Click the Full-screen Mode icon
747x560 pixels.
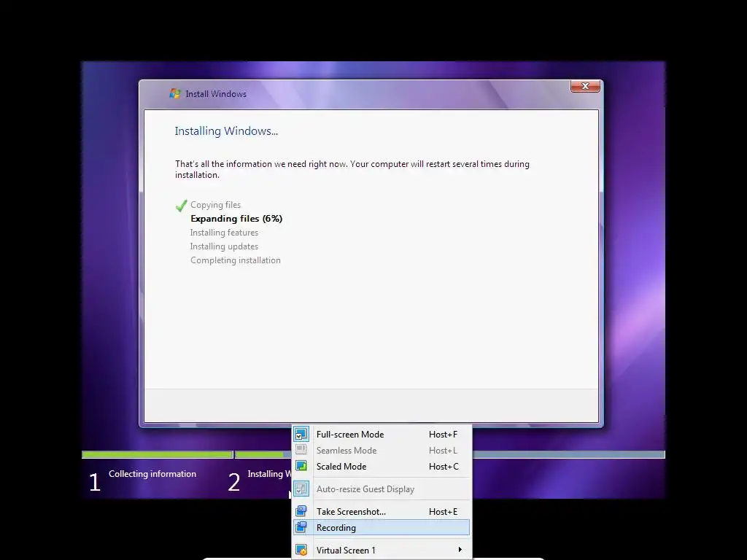coord(301,435)
